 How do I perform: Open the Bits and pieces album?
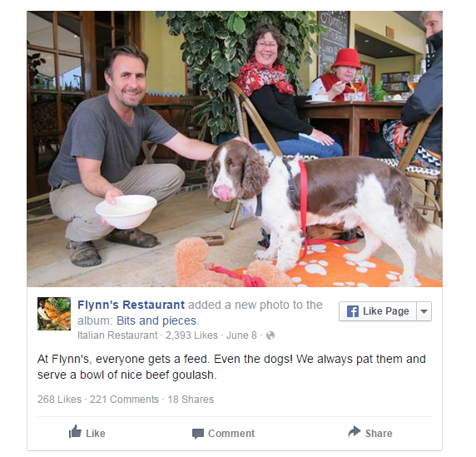[156, 320]
